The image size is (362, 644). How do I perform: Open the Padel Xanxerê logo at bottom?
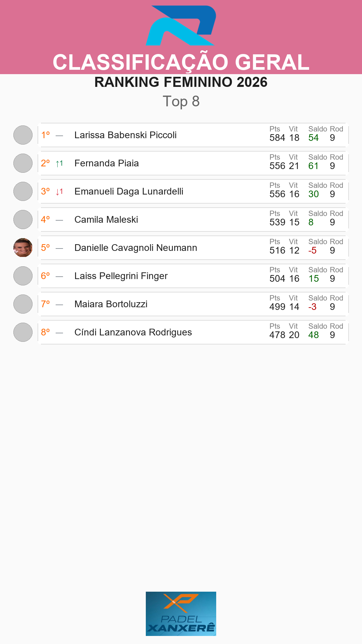[x=181, y=614]
